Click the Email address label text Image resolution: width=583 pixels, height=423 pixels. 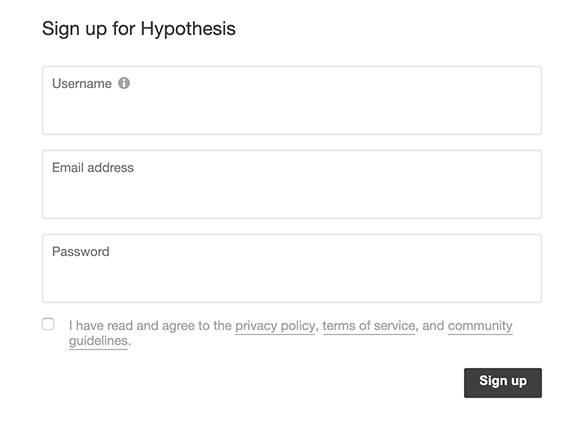point(93,168)
